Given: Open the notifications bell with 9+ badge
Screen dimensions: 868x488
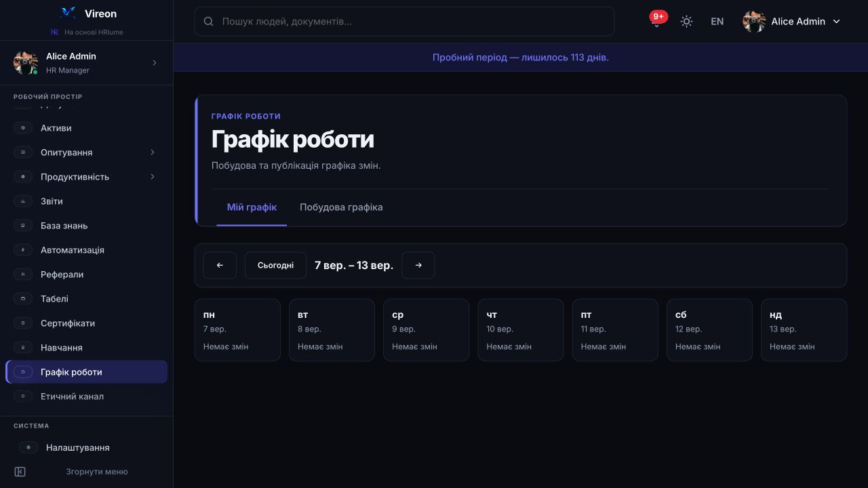Looking at the screenshot, I should click(656, 22).
